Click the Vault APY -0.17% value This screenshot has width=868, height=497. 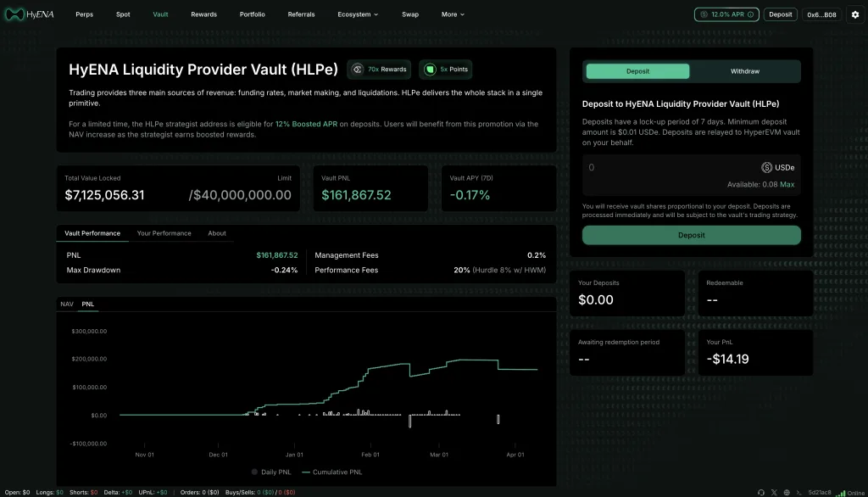click(x=470, y=195)
